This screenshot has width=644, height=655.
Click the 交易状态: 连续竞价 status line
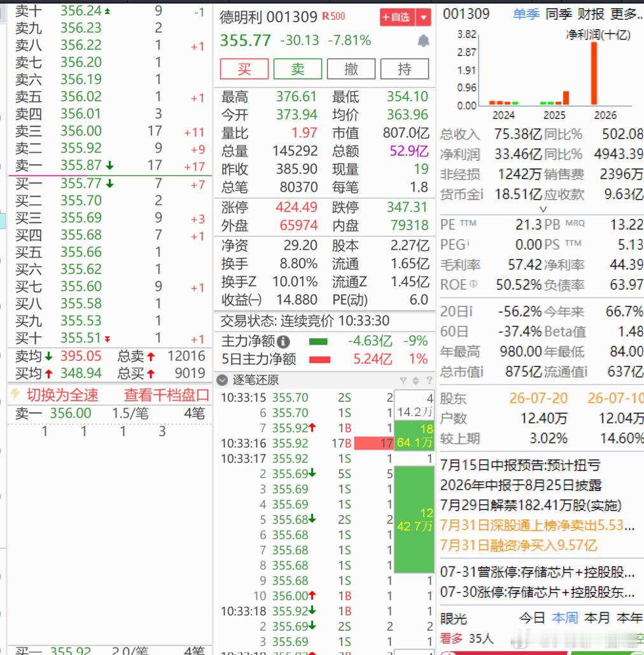point(305,321)
